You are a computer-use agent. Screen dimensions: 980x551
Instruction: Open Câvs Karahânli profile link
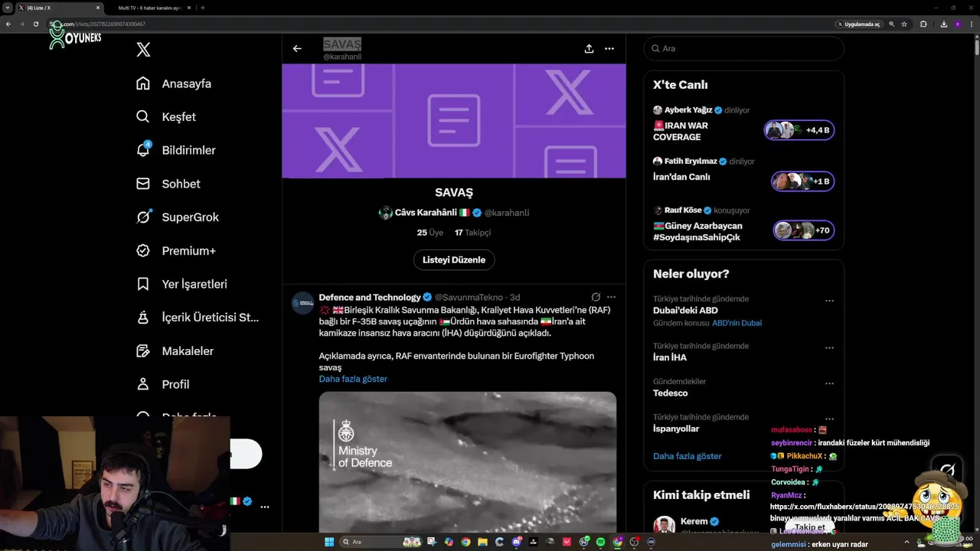pyautogui.click(x=426, y=213)
